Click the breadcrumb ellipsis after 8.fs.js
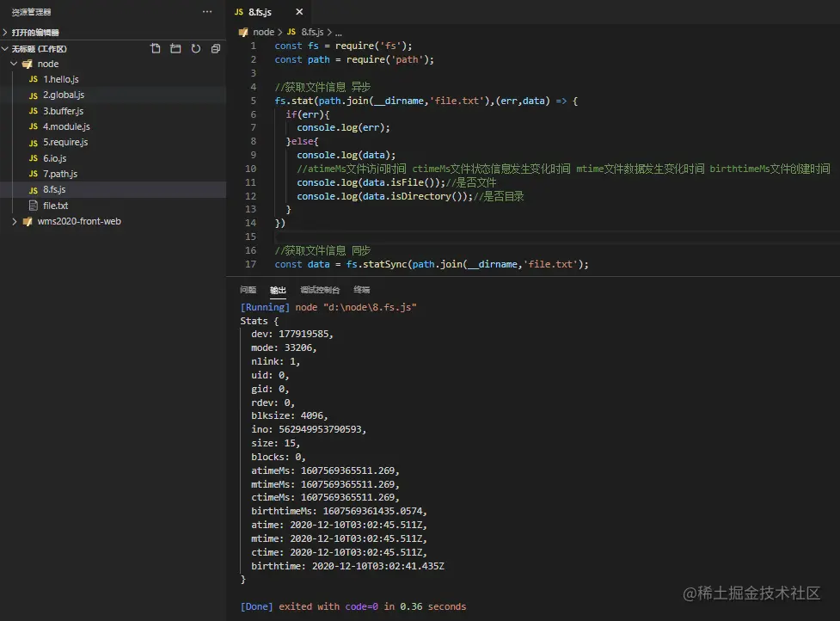 click(339, 32)
